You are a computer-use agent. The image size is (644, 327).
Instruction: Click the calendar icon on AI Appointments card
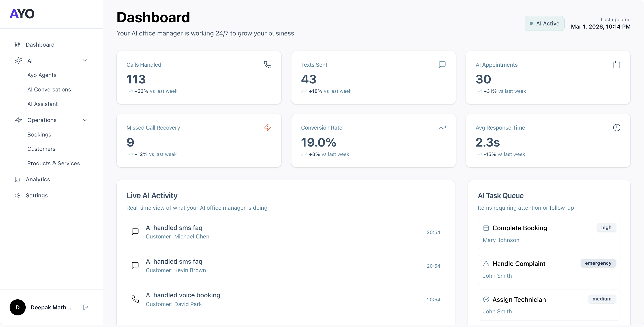pos(617,65)
